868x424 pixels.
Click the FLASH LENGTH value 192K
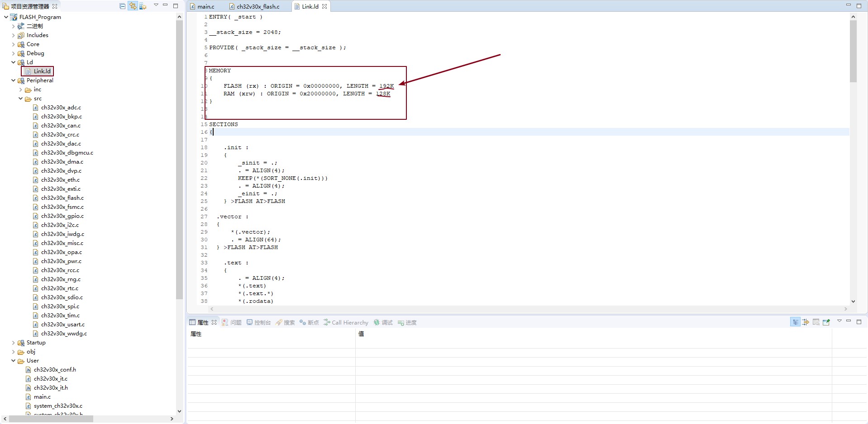tap(386, 86)
